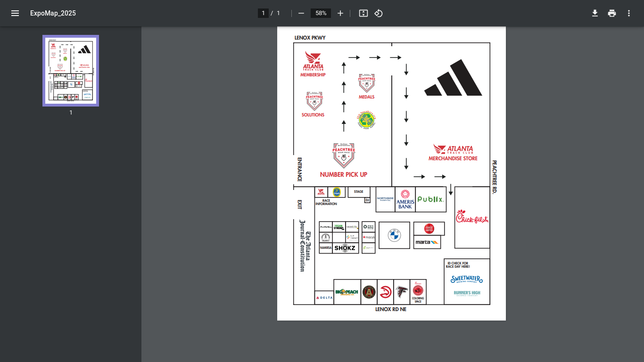Image resolution: width=644 pixels, height=362 pixels.
Task: Click the SWEETWATER brewing text
Action: click(x=467, y=280)
